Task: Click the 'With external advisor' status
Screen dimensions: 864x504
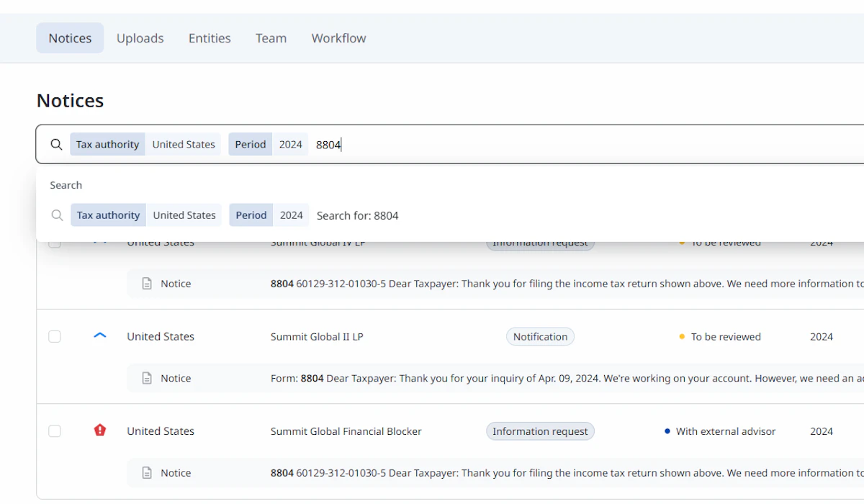Action: (720, 431)
